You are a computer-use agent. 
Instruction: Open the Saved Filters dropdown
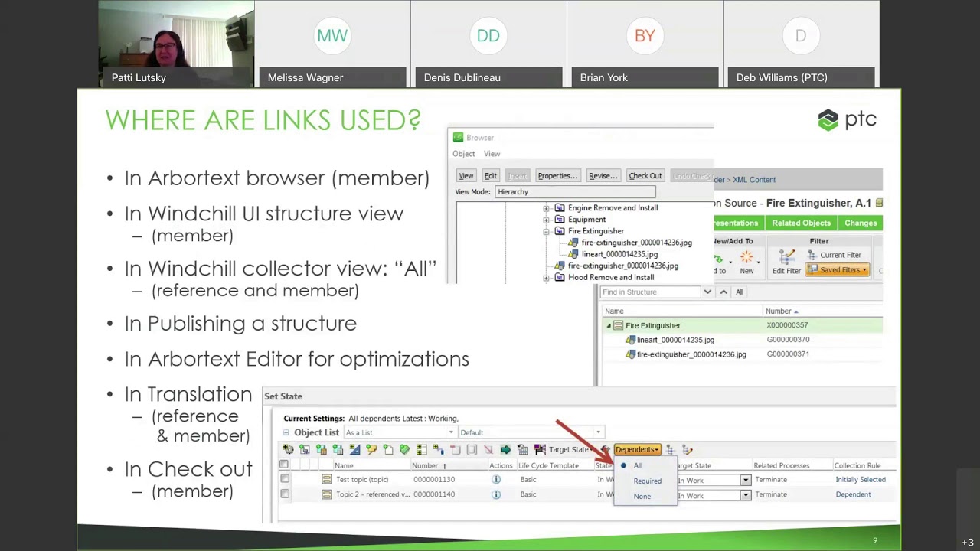[x=838, y=270]
